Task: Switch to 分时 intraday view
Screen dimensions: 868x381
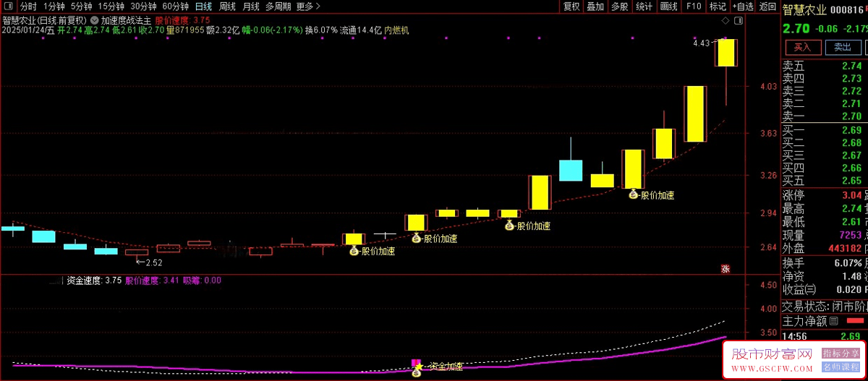Action: click(x=28, y=7)
